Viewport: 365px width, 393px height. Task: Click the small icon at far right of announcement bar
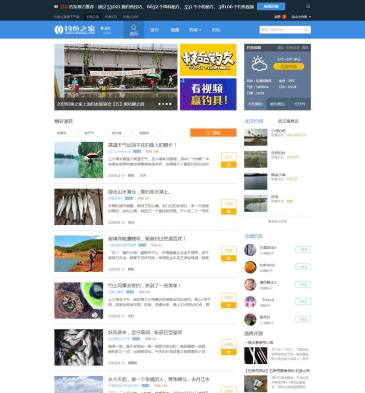coord(308,6)
